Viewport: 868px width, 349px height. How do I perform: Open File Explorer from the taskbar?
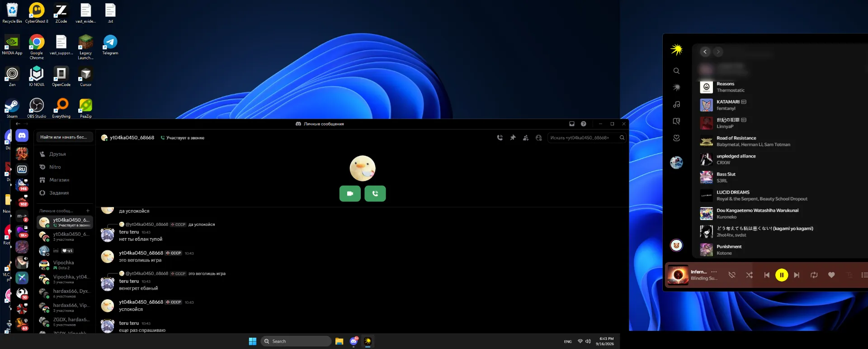[x=339, y=341]
